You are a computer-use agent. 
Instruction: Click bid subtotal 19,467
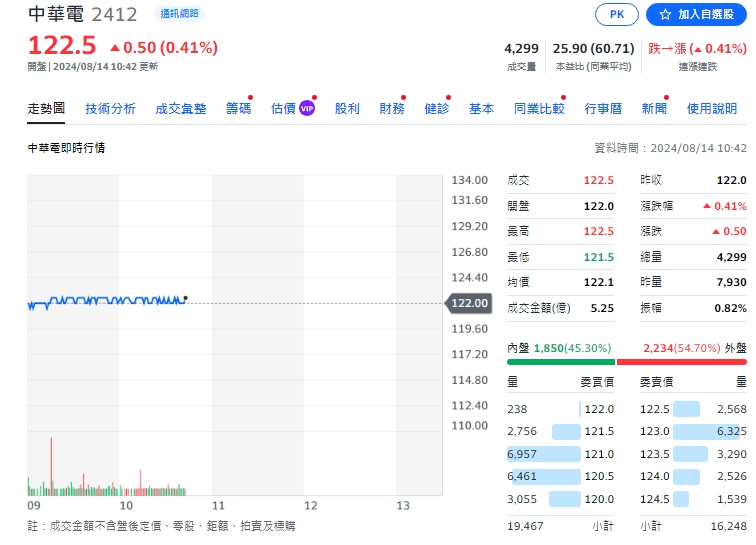[x=525, y=526]
